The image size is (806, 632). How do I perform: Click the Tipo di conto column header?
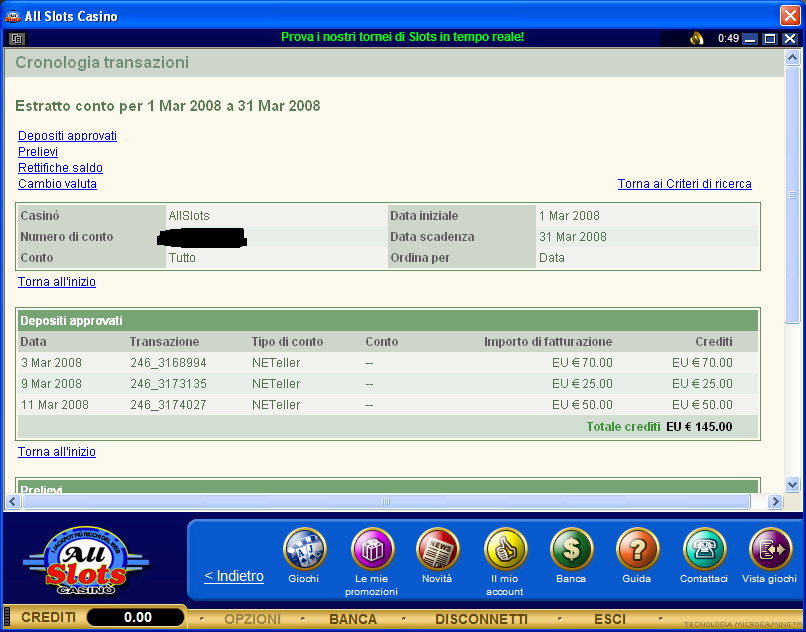[287, 342]
